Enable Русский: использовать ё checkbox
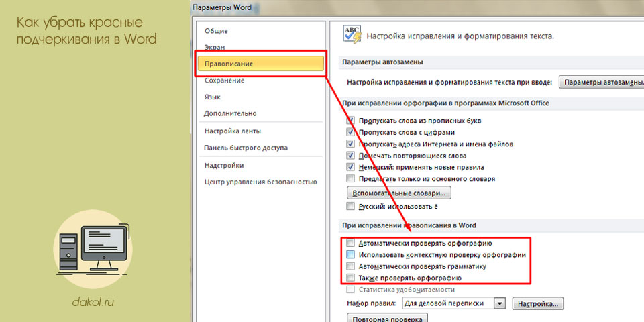 pyautogui.click(x=350, y=206)
